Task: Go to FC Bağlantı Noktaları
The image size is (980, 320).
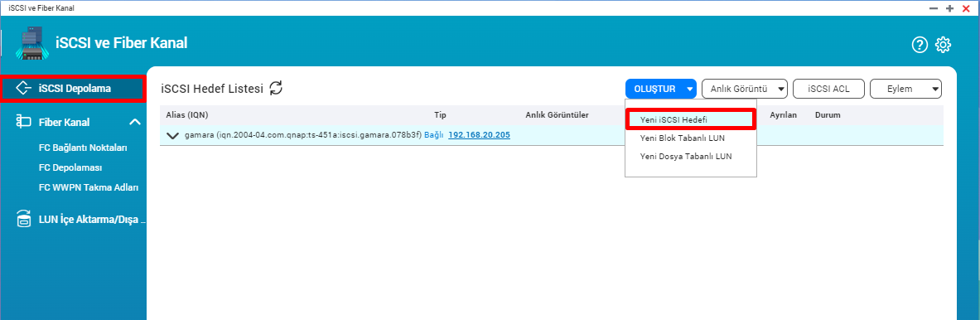Action: [83, 148]
